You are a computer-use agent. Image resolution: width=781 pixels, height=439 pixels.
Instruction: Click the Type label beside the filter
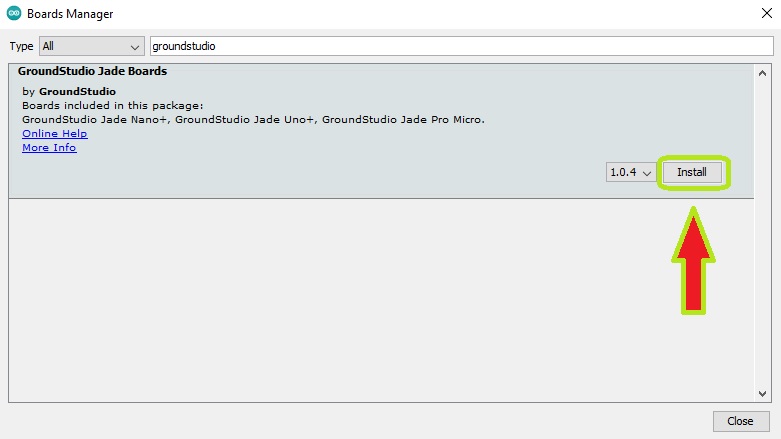tap(22, 46)
